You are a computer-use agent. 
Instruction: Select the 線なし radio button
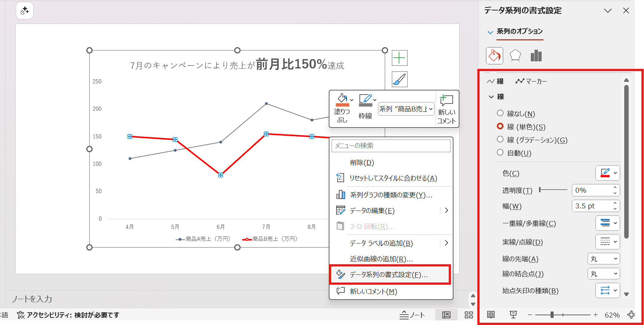click(500, 113)
